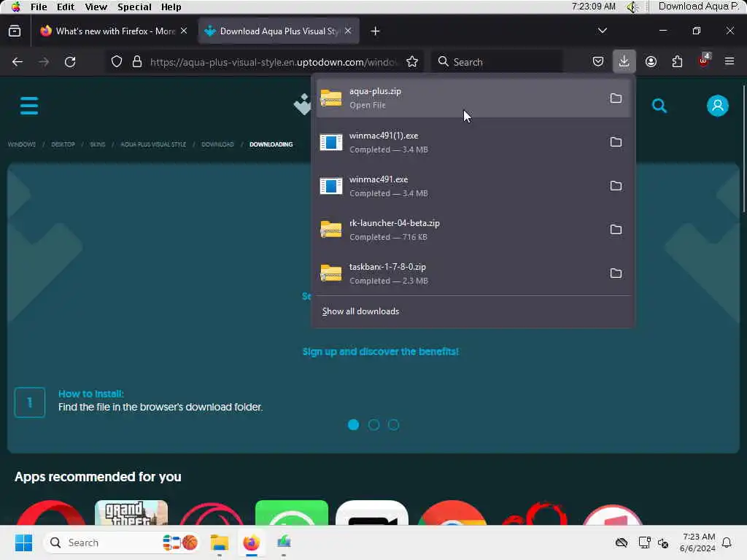The width and height of the screenshot is (747, 560).
Task: Click the uBlock Origin extension icon
Action: coord(704,61)
